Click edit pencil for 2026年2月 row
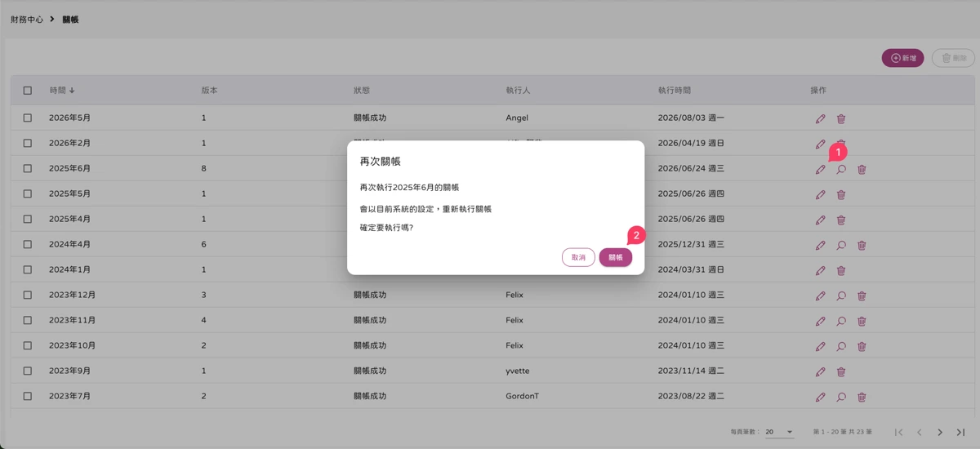 pos(820,144)
